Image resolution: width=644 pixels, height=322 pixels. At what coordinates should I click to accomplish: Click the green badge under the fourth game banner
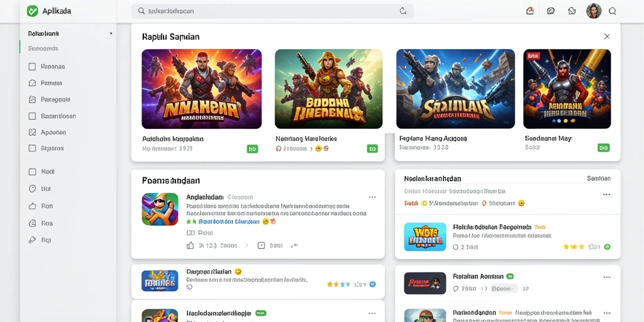point(603,147)
